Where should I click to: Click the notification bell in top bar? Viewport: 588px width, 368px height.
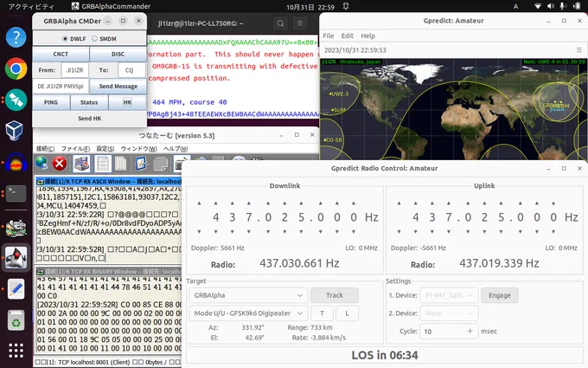(x=346, y=6)
